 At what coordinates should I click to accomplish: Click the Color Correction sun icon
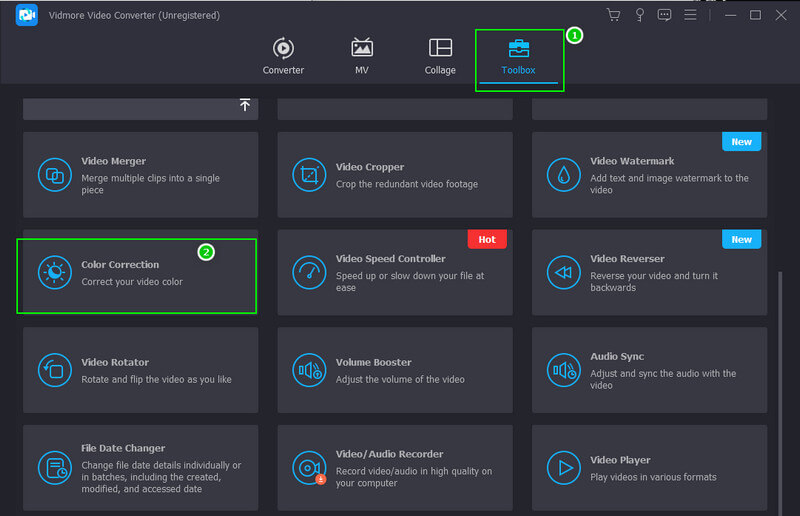pyautogui.click(x=54, y=272)
